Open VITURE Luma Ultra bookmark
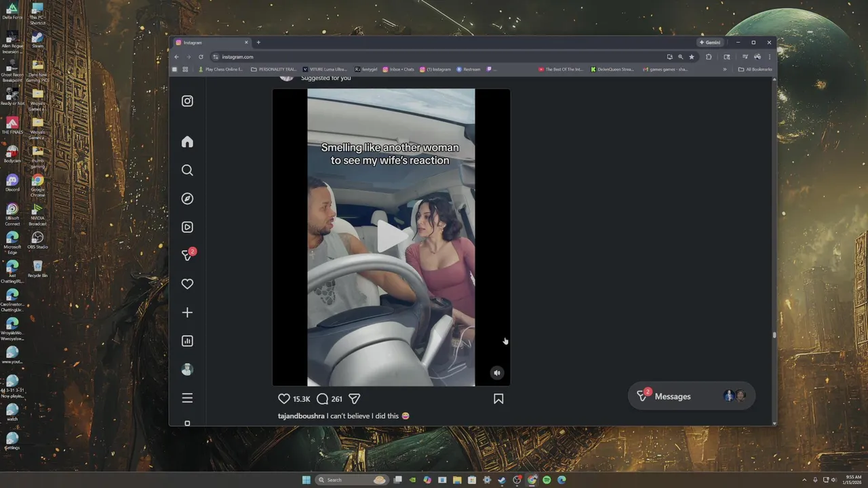Viewport: 868px width, 488px height. (324, 69)
